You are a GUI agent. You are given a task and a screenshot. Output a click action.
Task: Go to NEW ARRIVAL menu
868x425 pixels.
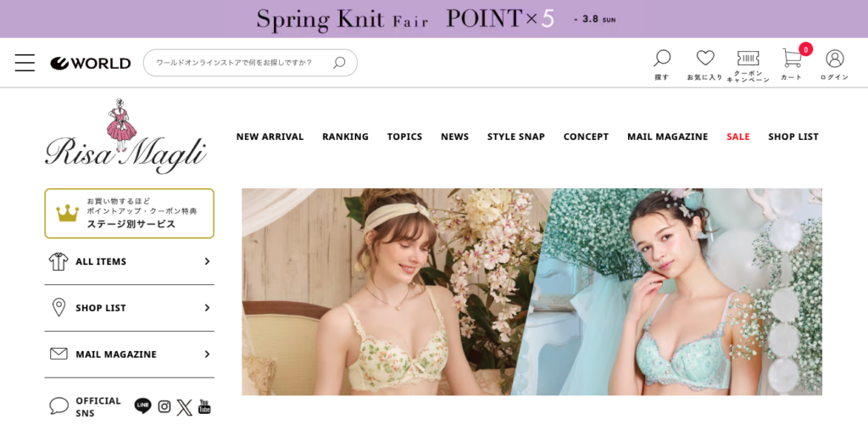[270, 137]
